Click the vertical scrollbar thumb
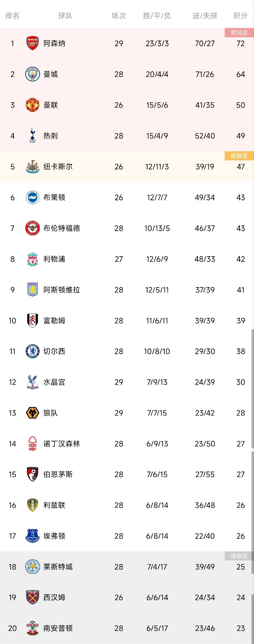254x644 pixels. click(252, 389)
